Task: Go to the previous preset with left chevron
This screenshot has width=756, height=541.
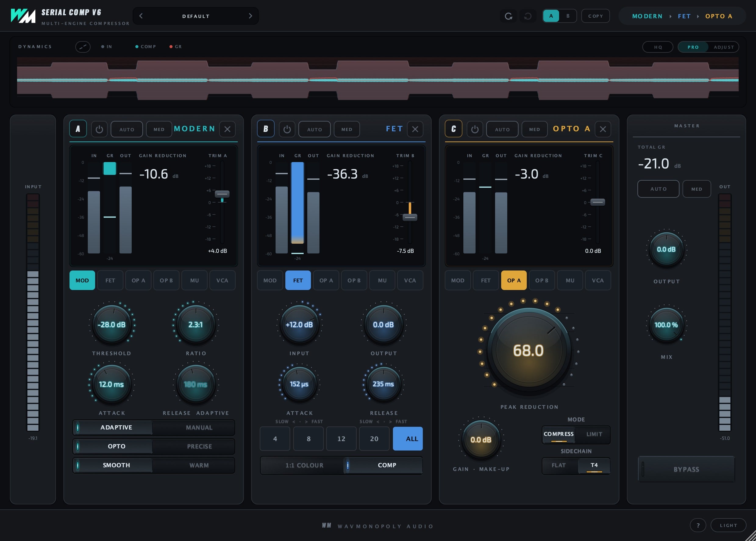Action: 141,16
